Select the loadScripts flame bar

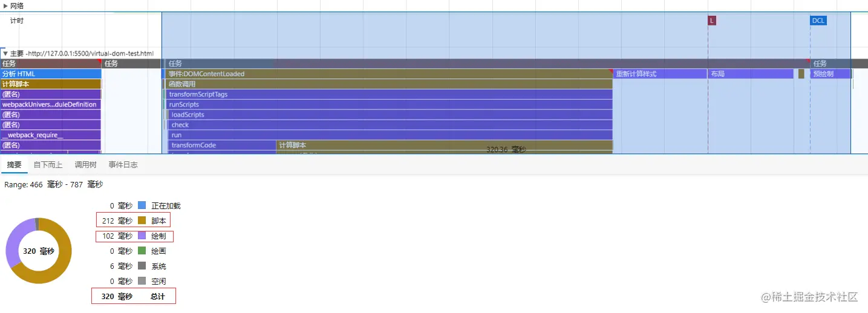[391, 115]
